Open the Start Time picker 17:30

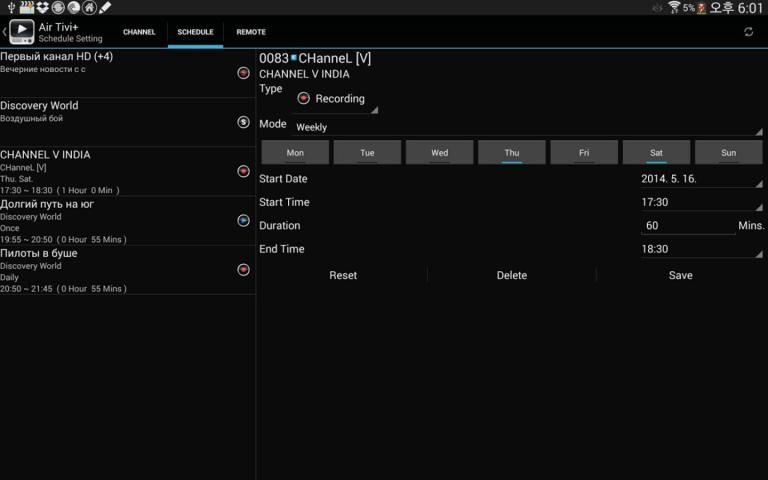(x=700, y=202)
